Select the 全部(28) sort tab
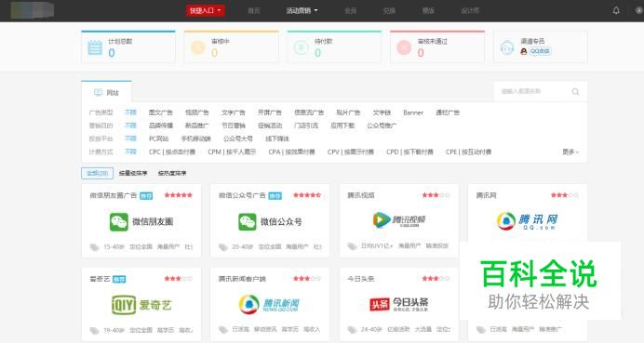This screenshot has width=644, height=343. [98, 173]
